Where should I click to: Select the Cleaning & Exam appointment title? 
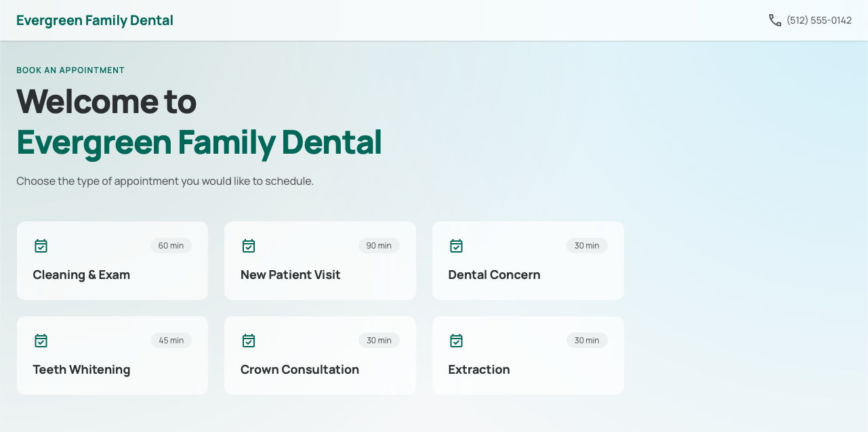(x=81, y=275)
